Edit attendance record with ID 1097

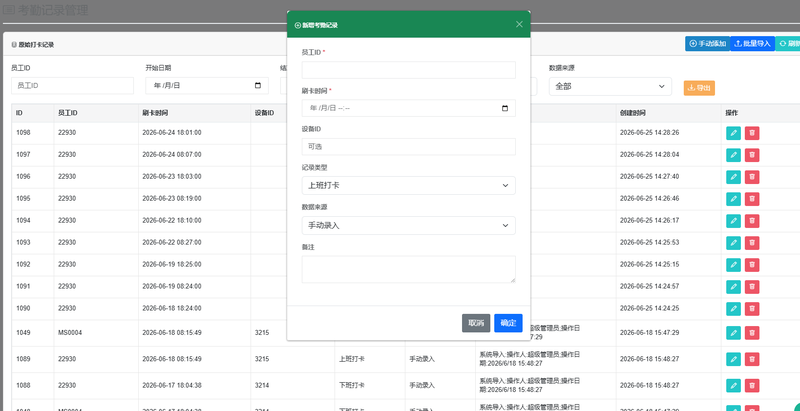click(x=733, y=155)
